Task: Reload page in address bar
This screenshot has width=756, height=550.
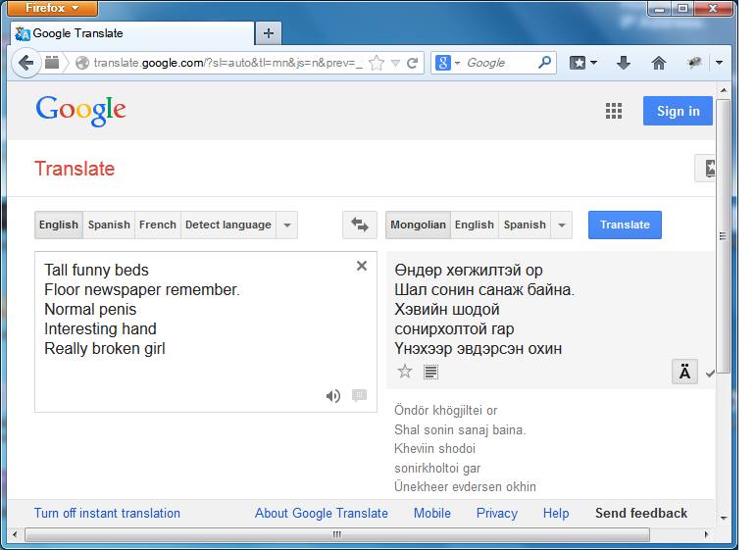Action: [412, 63]
